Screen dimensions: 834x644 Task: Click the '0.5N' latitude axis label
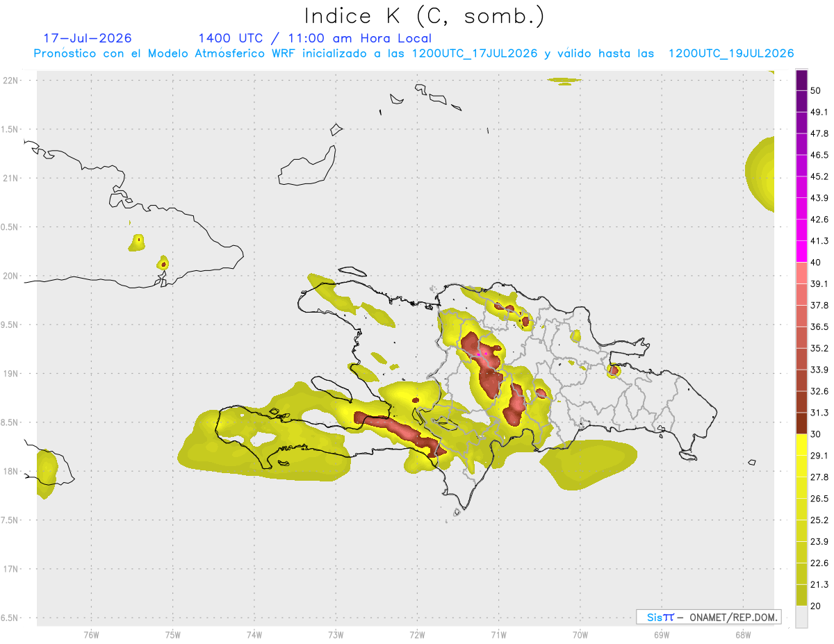pyautogui.click(x=10, y=227)
